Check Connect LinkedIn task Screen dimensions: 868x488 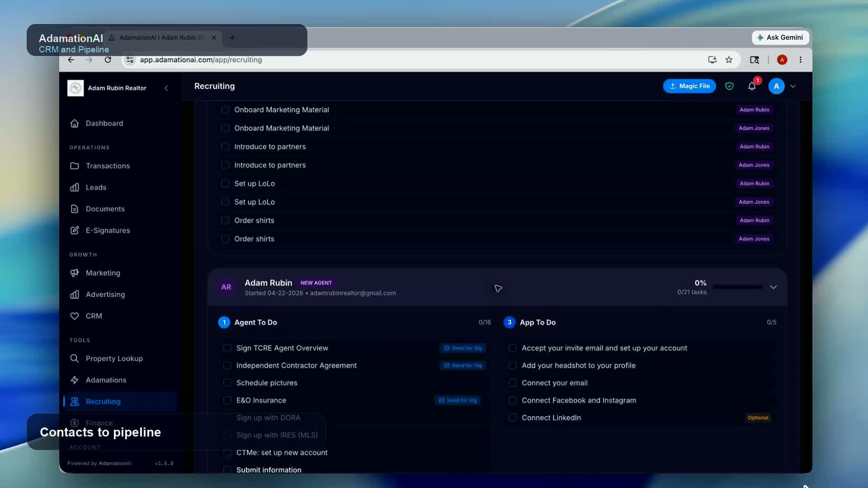[x=512, y=418]
